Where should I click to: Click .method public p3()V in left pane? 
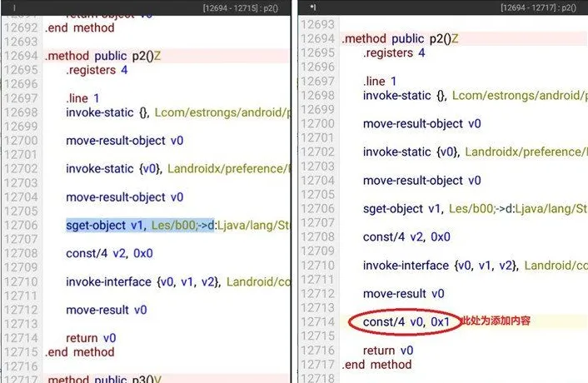pos(103,380)
